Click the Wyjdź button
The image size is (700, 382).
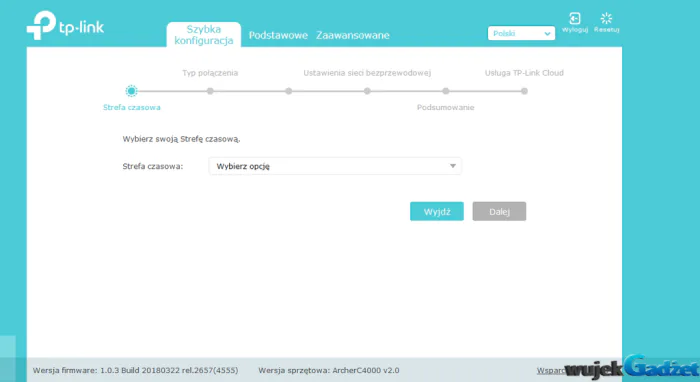(x=437, y=212)
